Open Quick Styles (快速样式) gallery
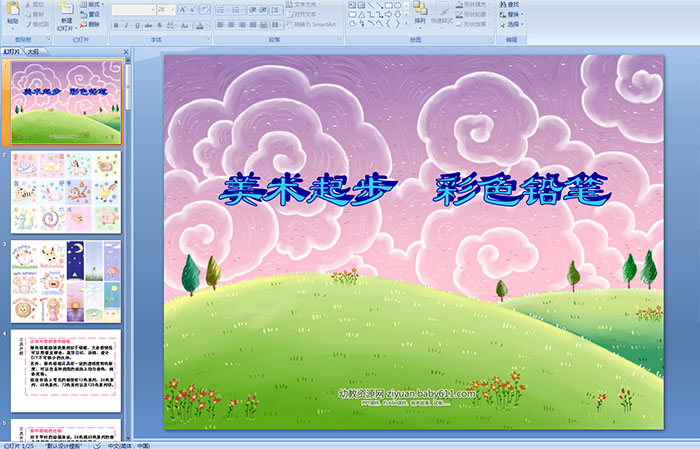 (442, 13)
